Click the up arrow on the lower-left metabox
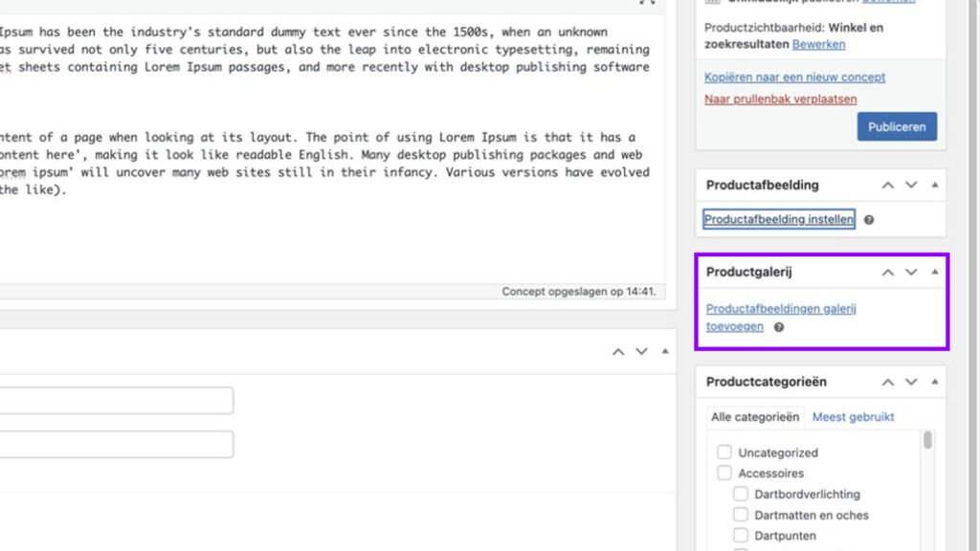This screenshot has height=551, width=980. (x=617, y=351)
